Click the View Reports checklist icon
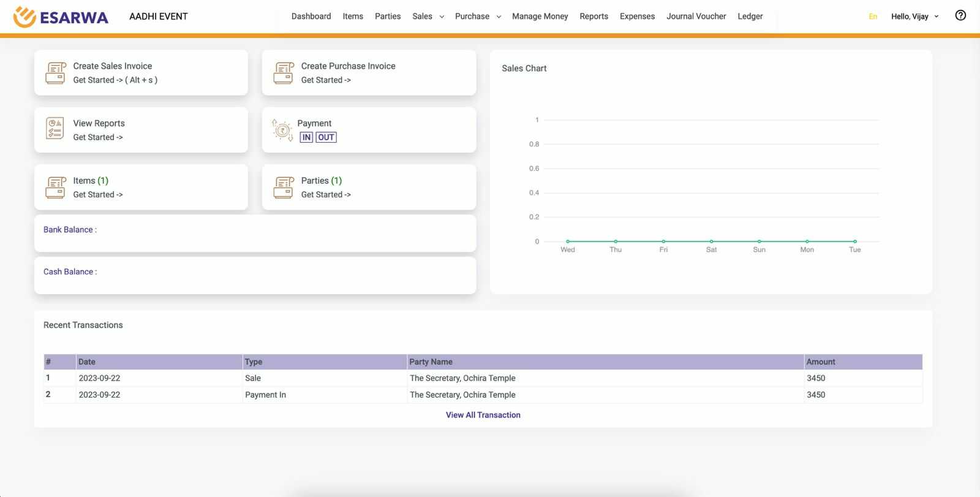The height and width of the screenshot is (497, 980). [x=55, y=129]
